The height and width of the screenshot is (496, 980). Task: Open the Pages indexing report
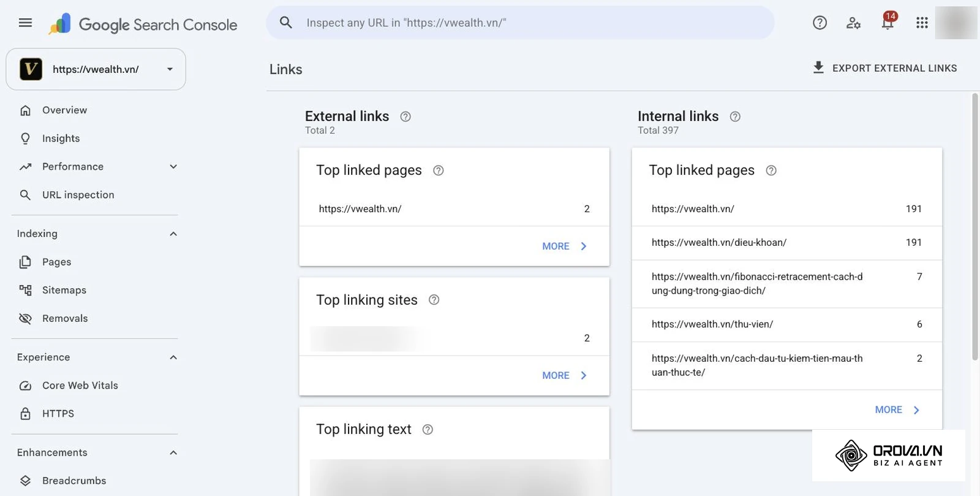pyautogui.click(x=56, y=262)
